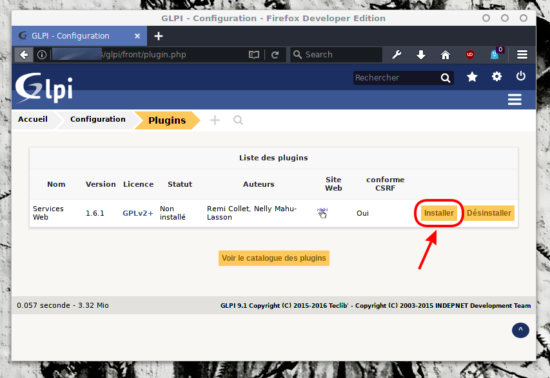Click the conforme CSRF column header
Viewport: 550px width, 378px height.
pos(385,184)
